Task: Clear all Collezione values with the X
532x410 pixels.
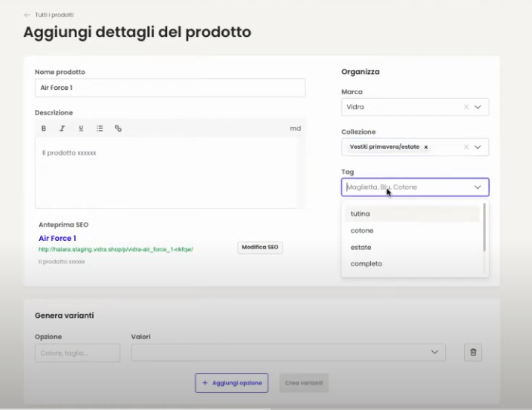Action: [466, 147]
